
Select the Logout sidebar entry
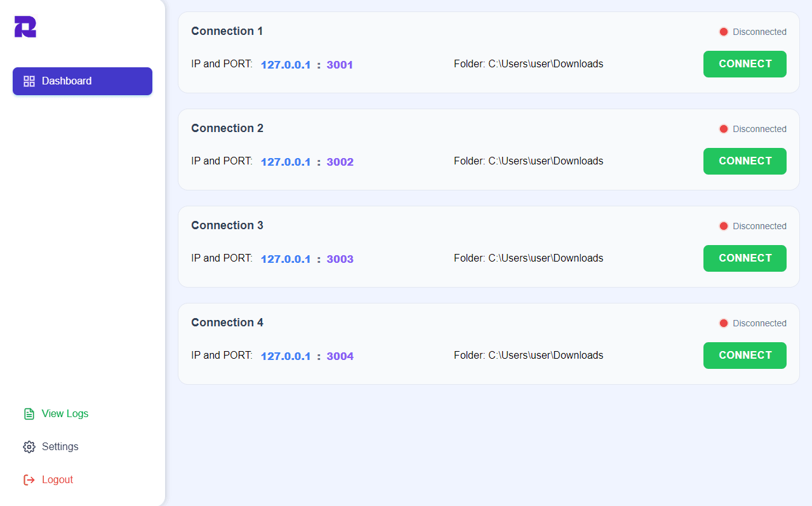83,480
